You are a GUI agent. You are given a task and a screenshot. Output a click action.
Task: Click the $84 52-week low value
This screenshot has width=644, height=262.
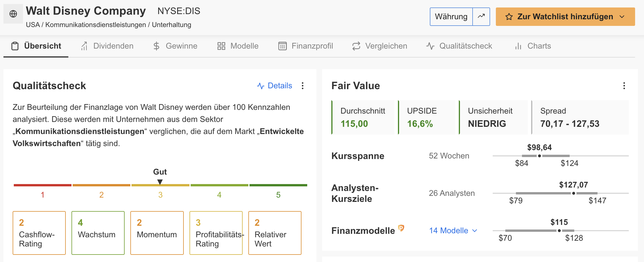(522, 163)
